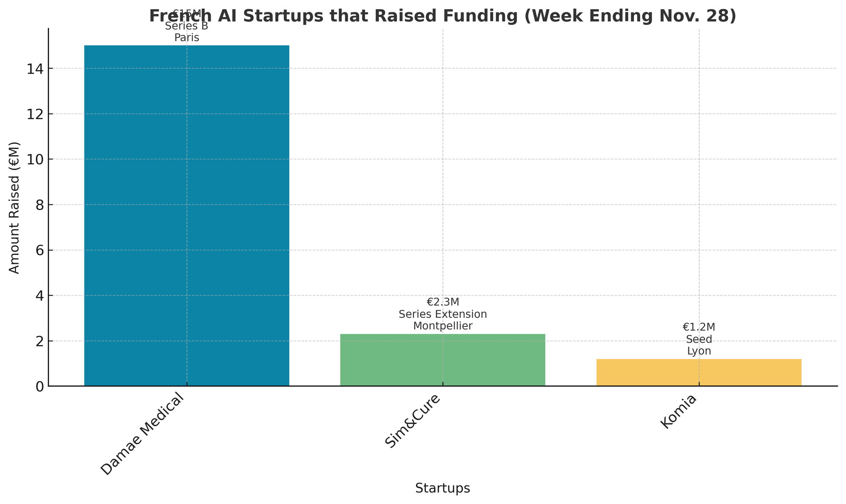
Task: Select the blue Damae Medical bar
Action: (x=187, y=216)
